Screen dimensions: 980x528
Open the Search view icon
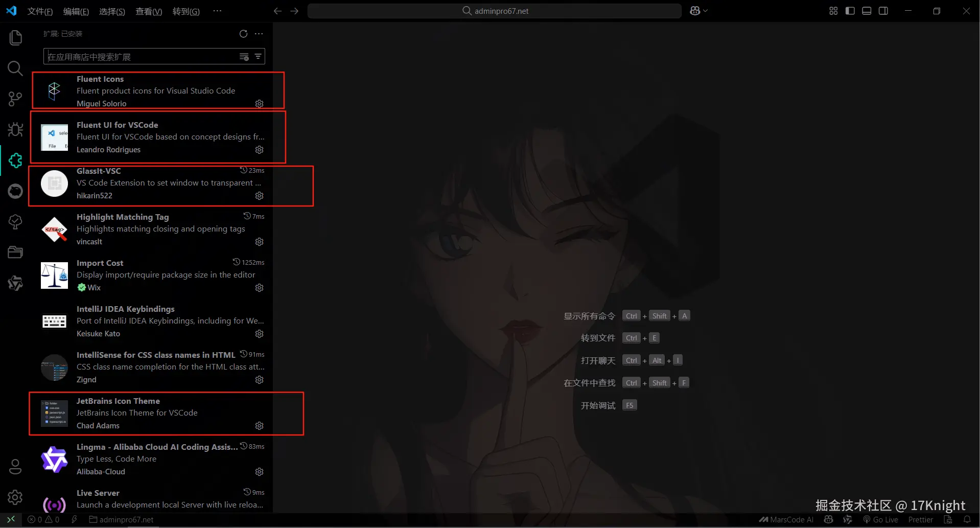coord(15,68)
